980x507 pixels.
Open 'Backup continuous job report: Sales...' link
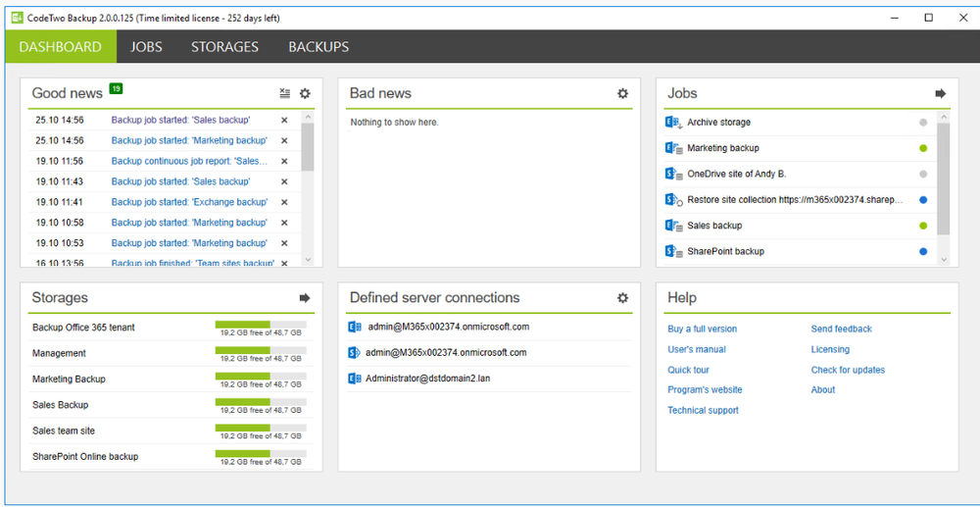(x=190, y=161)
